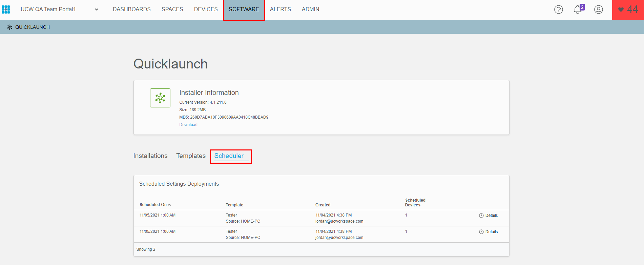Open the DEVICES menu
This screenshot has width=644, height=265.
point(206,9)
